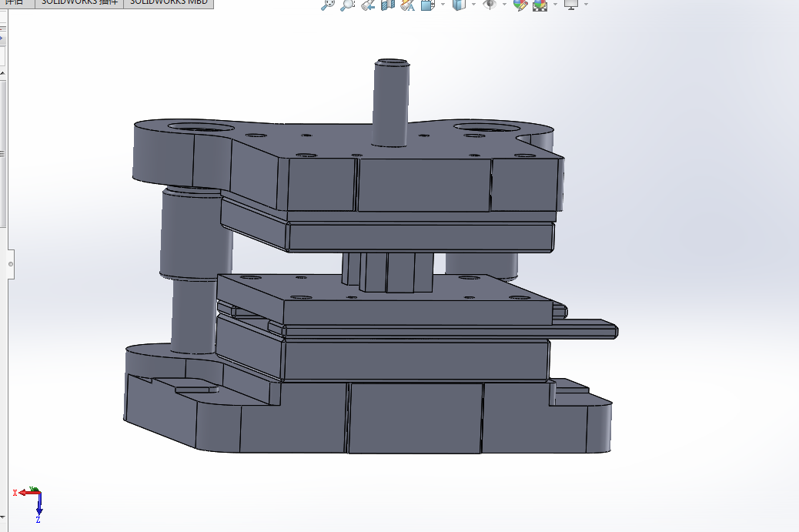The height and width of the screenshot is (532, 799).
Task: Click the Previous View icon
Action: click(x=368, y=5)
